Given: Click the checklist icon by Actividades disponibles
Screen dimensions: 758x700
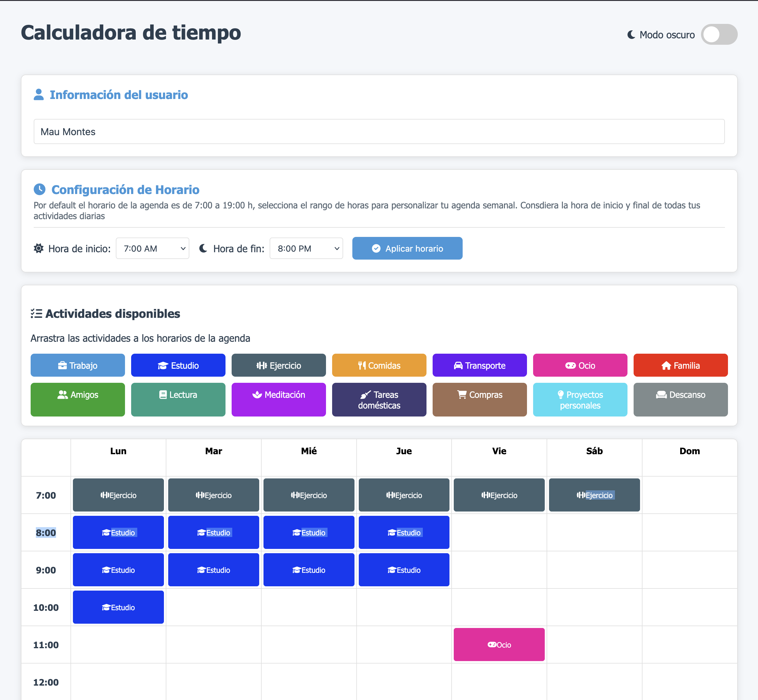Looking at the screenshot, I should click(36, 314).
